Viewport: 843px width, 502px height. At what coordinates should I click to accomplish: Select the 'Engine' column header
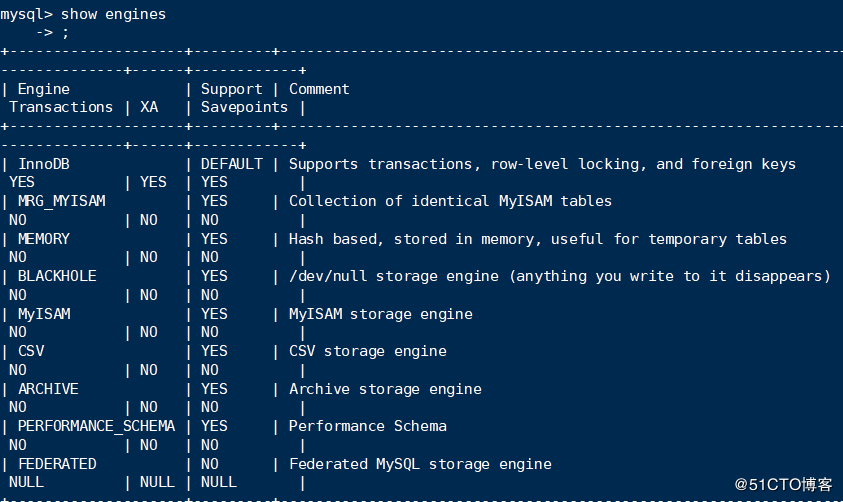point(44,89)
